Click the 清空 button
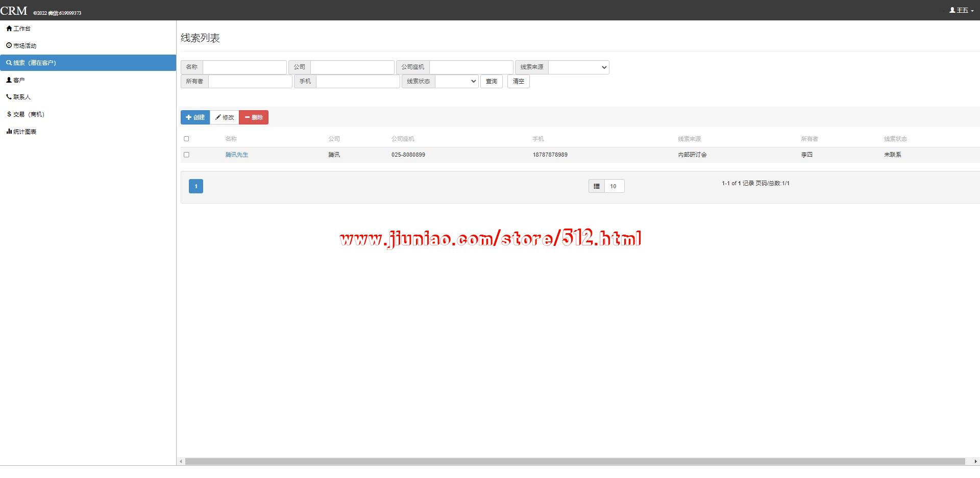This screenshot has height=478, width=980. click(x=519, y=82)
